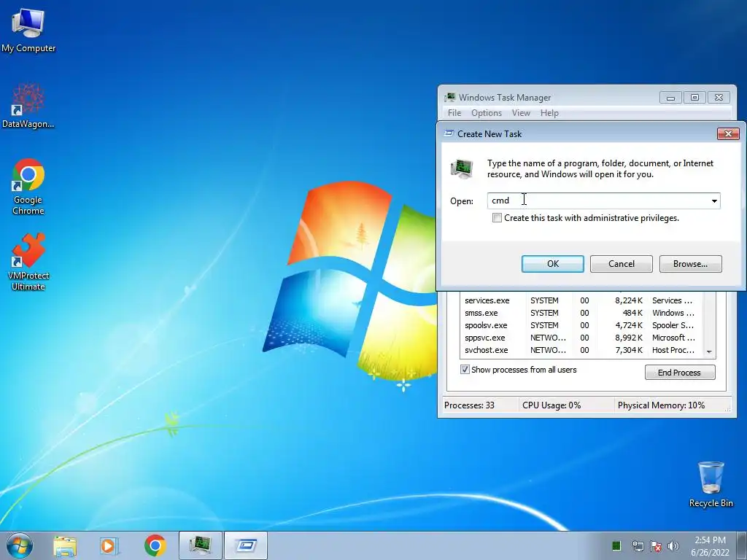This screenshot has height=560, width=747.
Task: Click the Create New Task title icon
Action: pos(449,134)
